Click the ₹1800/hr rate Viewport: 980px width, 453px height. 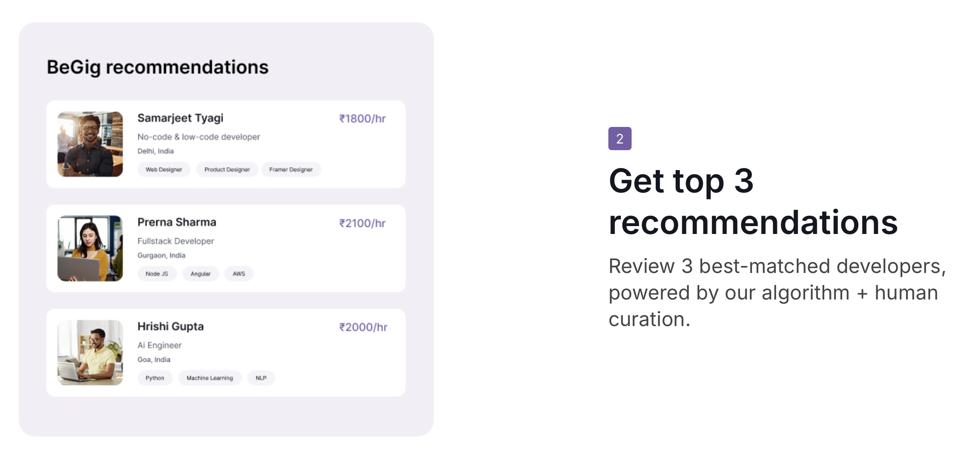pyautogui.click(x=363, y=119)
